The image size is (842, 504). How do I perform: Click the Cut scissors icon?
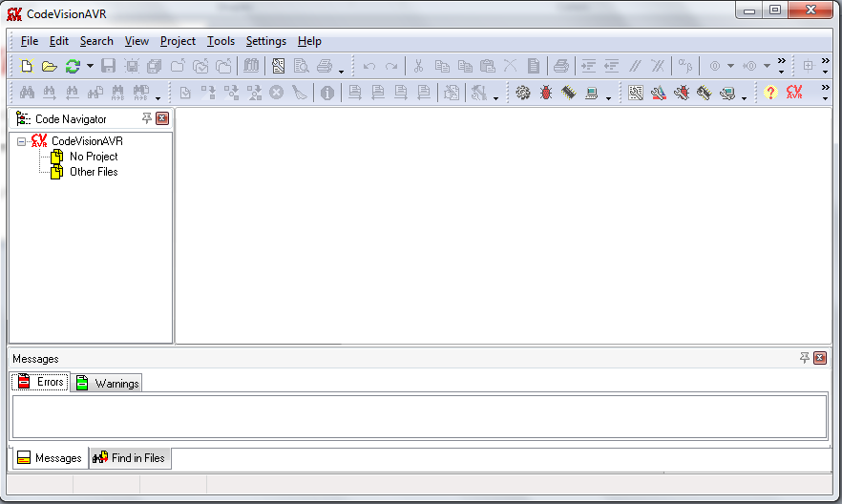(x=418, y=66)
